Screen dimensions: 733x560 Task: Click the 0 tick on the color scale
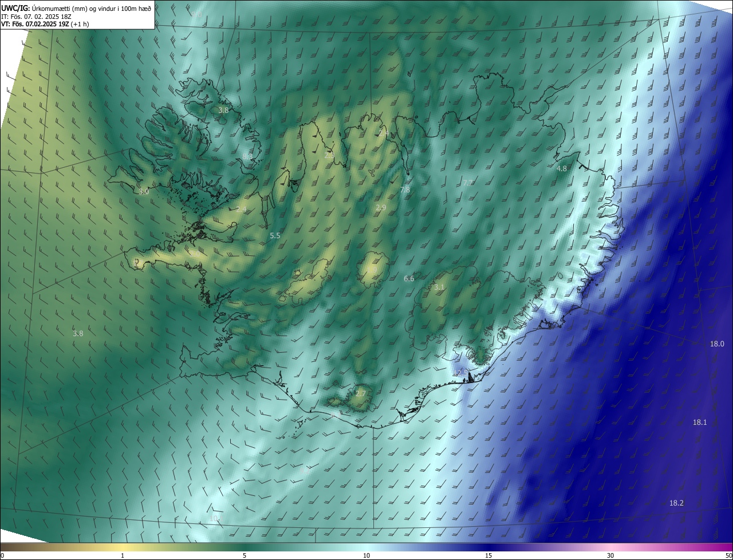2,556
